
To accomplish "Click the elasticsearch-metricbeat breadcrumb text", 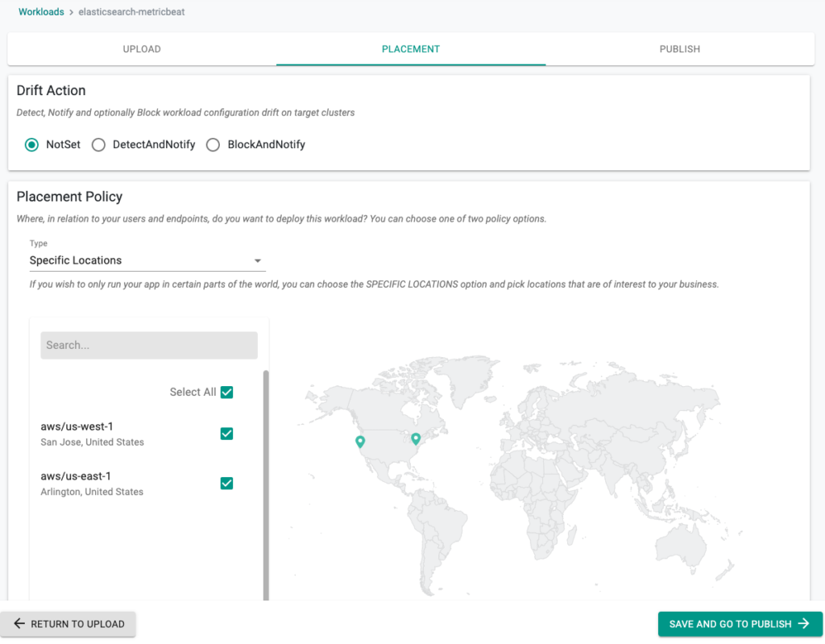I will point(131,12).
